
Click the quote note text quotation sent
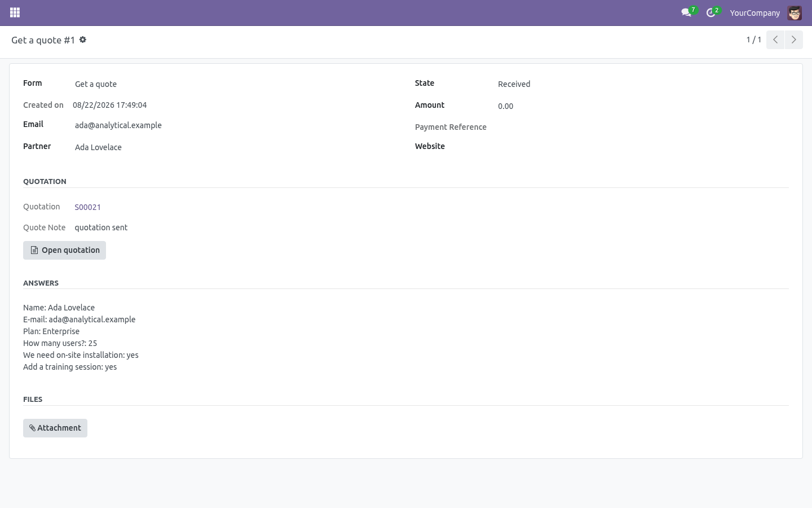click(x=101, y=227)
